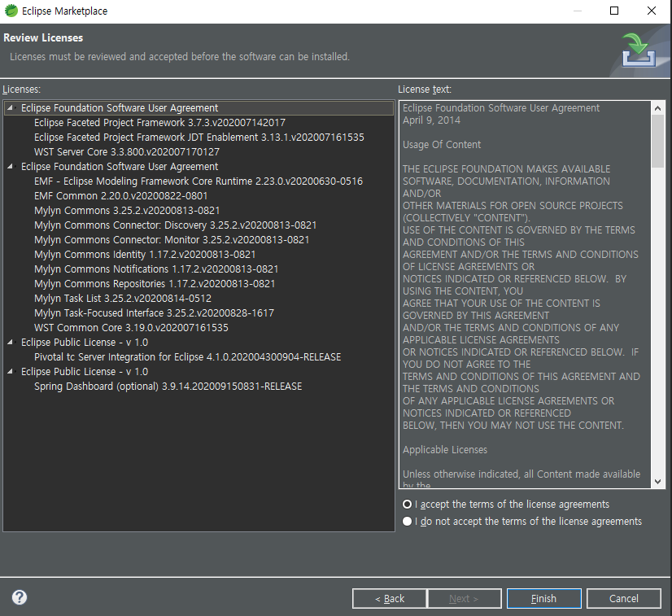Select the second Eclipse Foundation Software User Agreement row
This screenshot has width=672, height=616.
[120, 166]
